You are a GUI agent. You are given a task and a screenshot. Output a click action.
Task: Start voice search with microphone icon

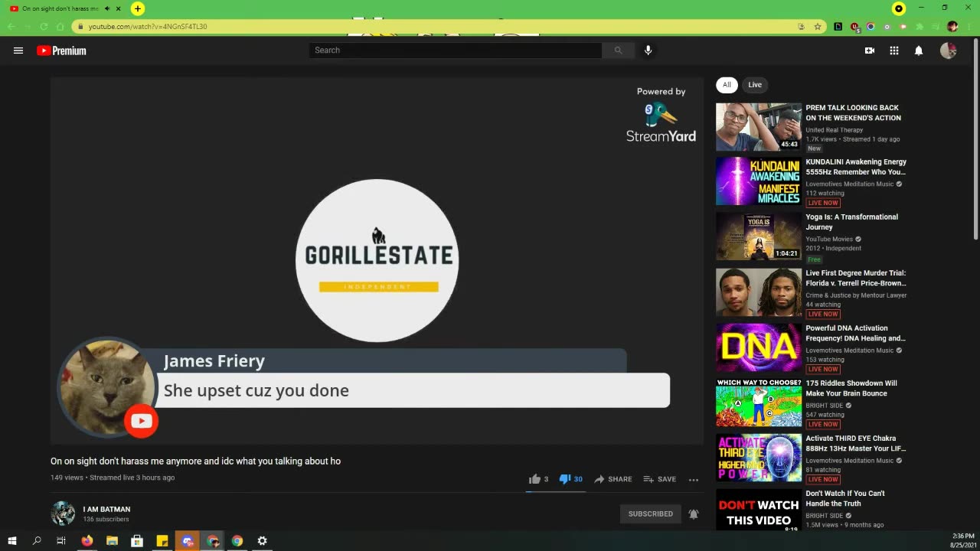click(648, 51)
